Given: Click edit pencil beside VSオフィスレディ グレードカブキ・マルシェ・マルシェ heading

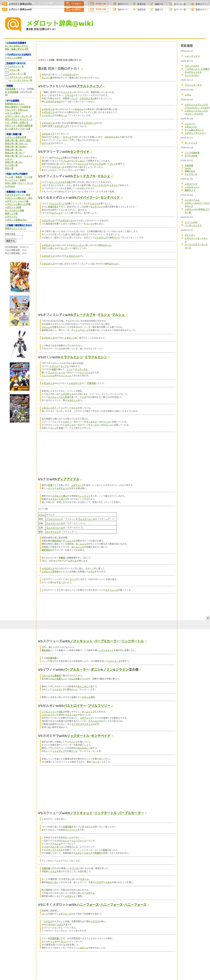Looking at the screenshot, I should coord(127,315).
